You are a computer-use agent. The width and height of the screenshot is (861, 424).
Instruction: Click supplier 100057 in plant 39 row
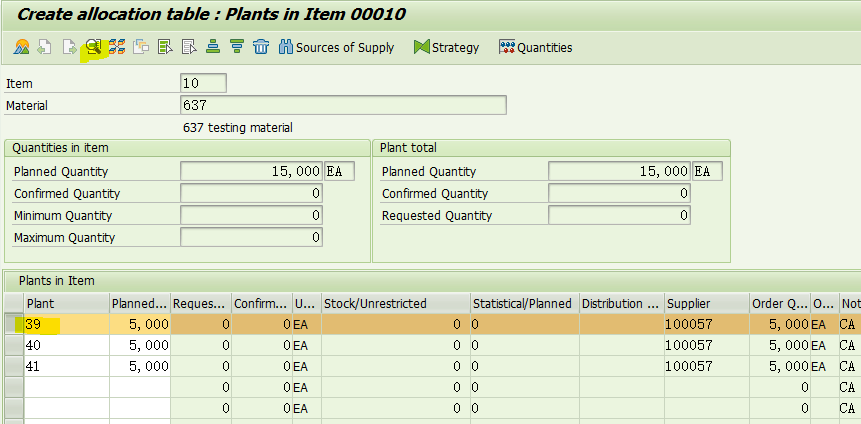pos(707,324)
